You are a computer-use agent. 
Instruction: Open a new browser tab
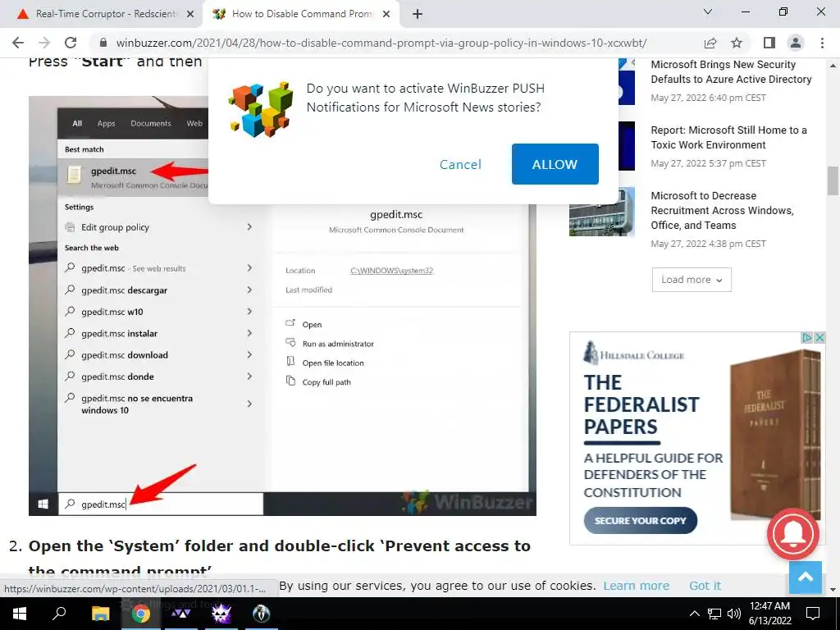click(418, 14)
